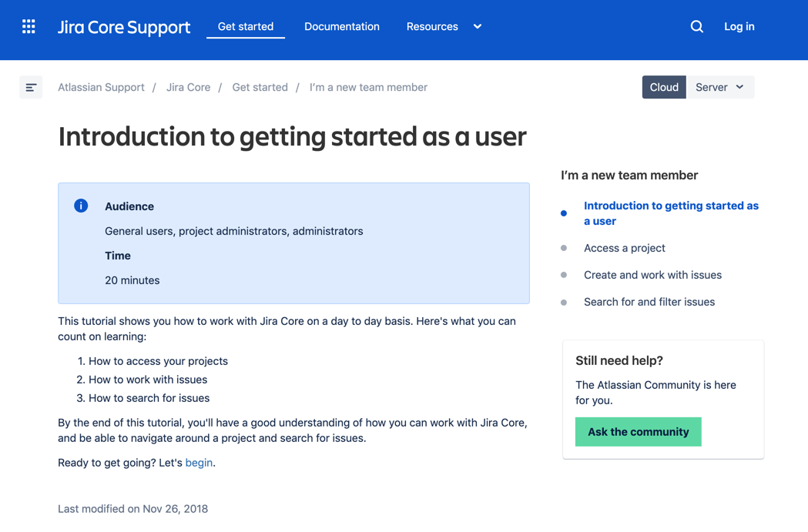Expand the Resources chevron dropdown

(x=478, y=26)
